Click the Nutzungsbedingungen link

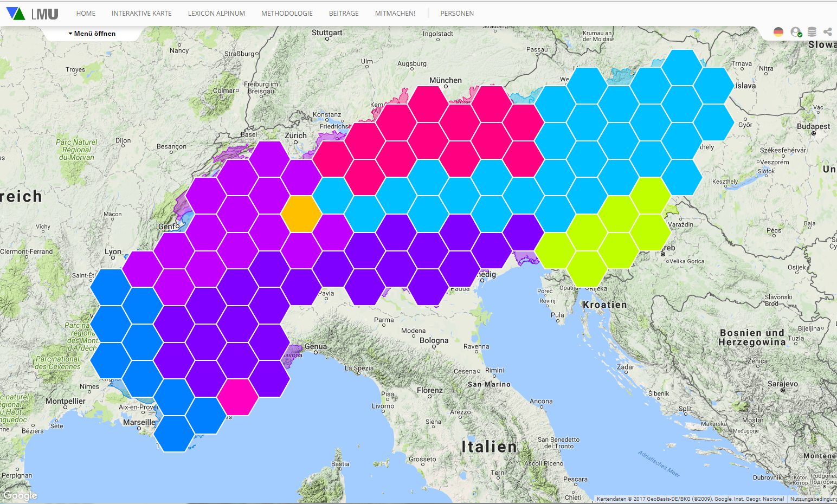813,499
